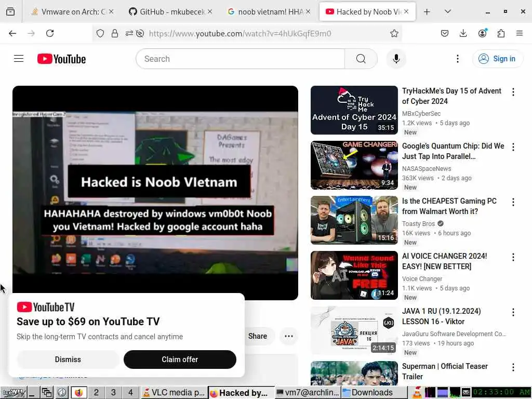Open title 'Is the CHEAPEST Gaming PC'
This screenshot has width=532, height=399.
pyautogui.click(x=449, y=206)
